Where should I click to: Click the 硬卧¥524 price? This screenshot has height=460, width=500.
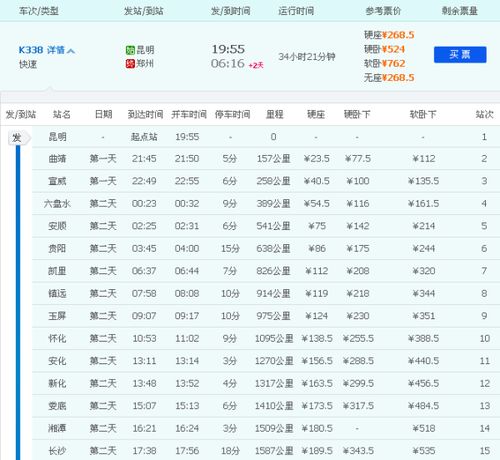(384, 49)
